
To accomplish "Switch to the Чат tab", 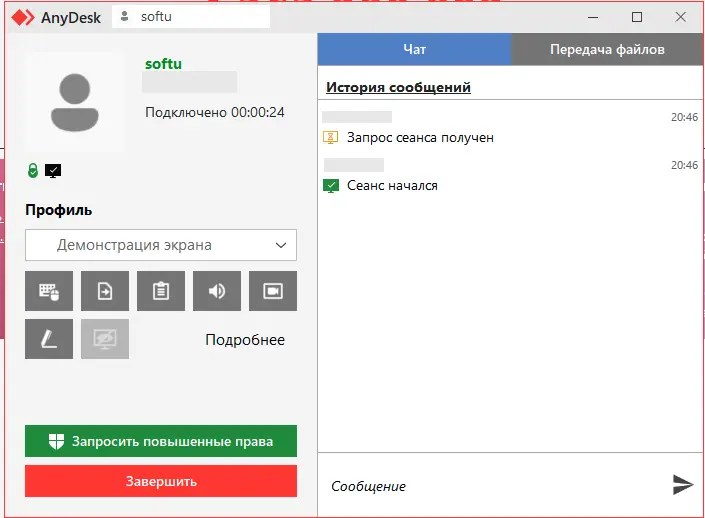I will [414, 49].
